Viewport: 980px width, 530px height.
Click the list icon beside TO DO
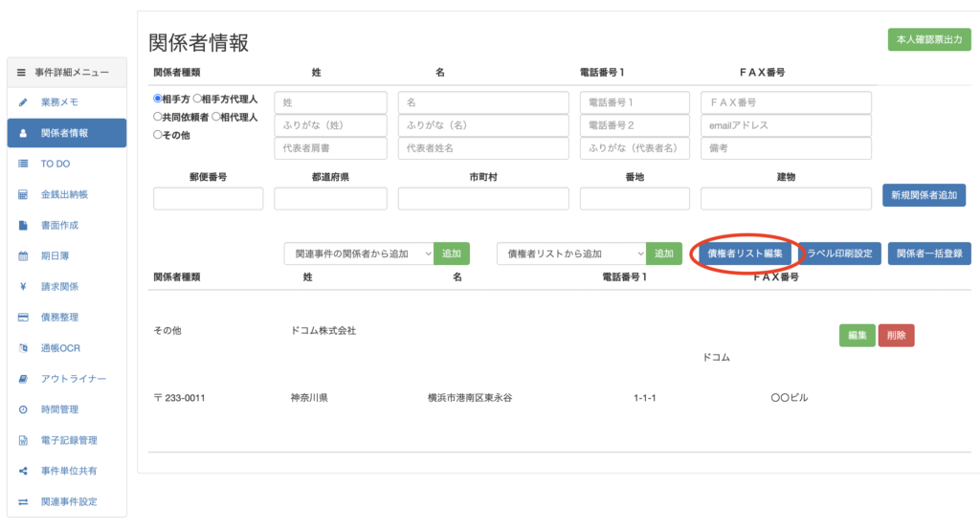23,164
